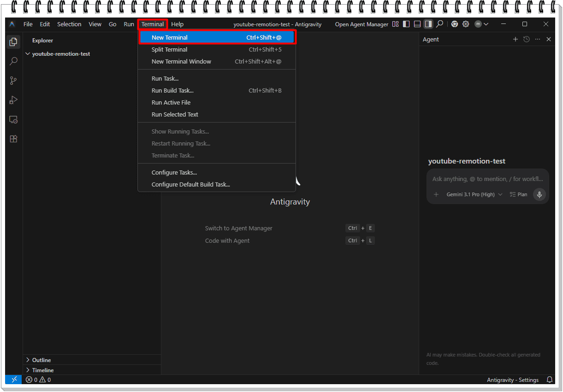
Task: Click Open Agent Manager button
Action: (x=362, y=24)
